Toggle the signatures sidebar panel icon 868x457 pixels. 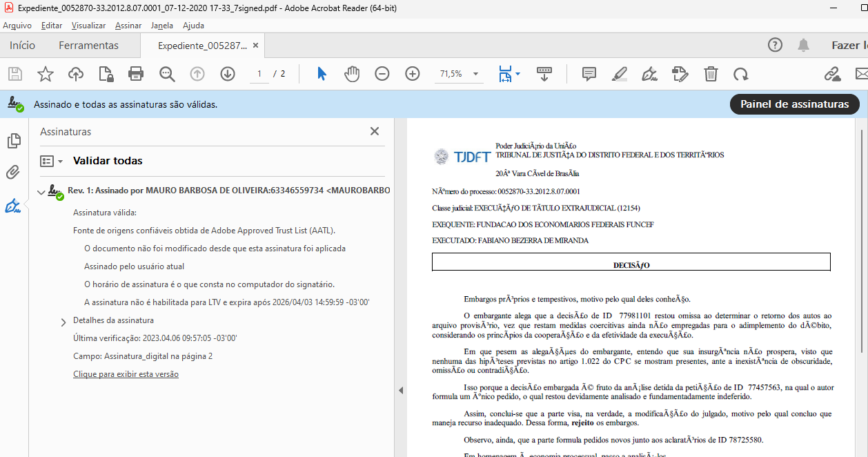13,205
